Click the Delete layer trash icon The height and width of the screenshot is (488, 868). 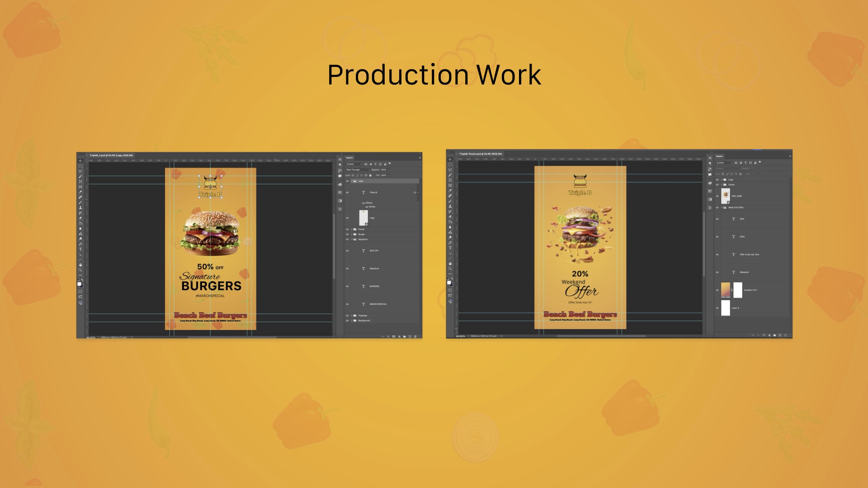tap(415, 336)
